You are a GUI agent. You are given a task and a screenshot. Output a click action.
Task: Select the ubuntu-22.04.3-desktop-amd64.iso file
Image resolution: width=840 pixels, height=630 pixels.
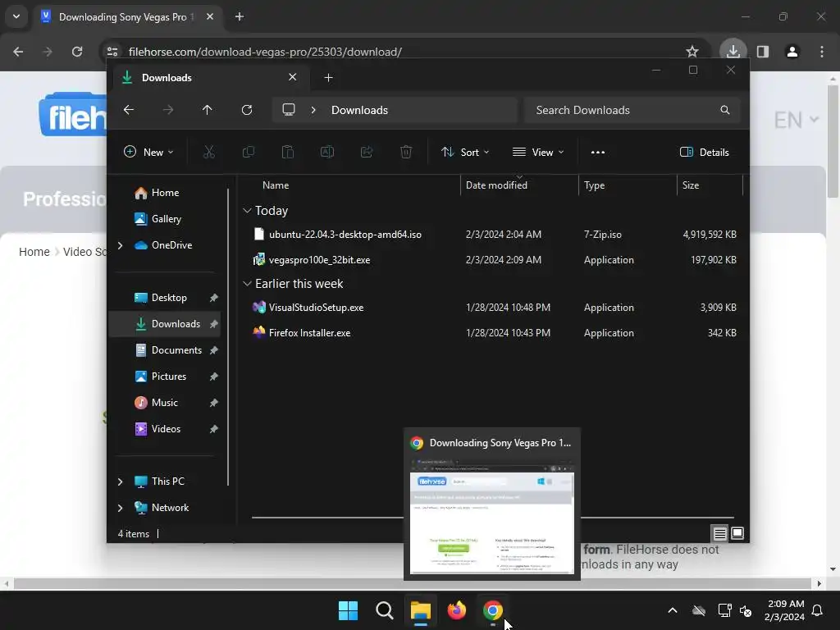[345, 235]
